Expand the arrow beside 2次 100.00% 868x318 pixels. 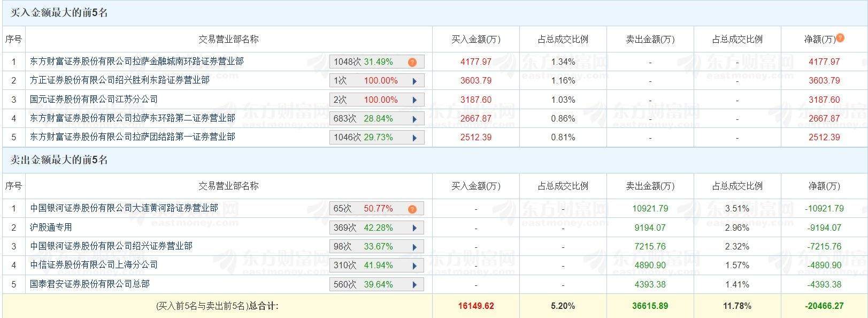pyautogui.click(x=414, y=100)
